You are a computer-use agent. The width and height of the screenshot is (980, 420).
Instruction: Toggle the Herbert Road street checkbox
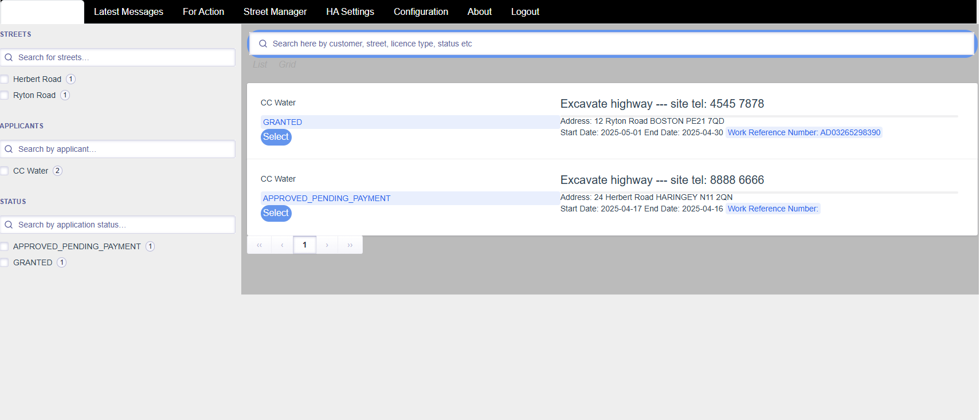[5, 79]
